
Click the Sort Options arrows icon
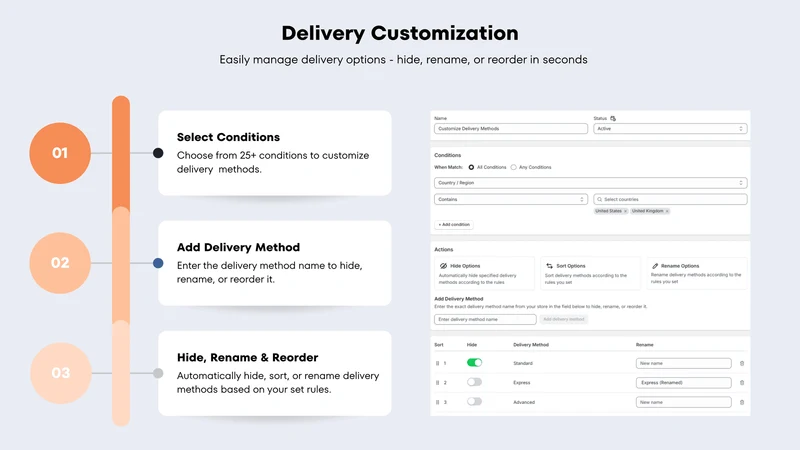click(549, 266)
